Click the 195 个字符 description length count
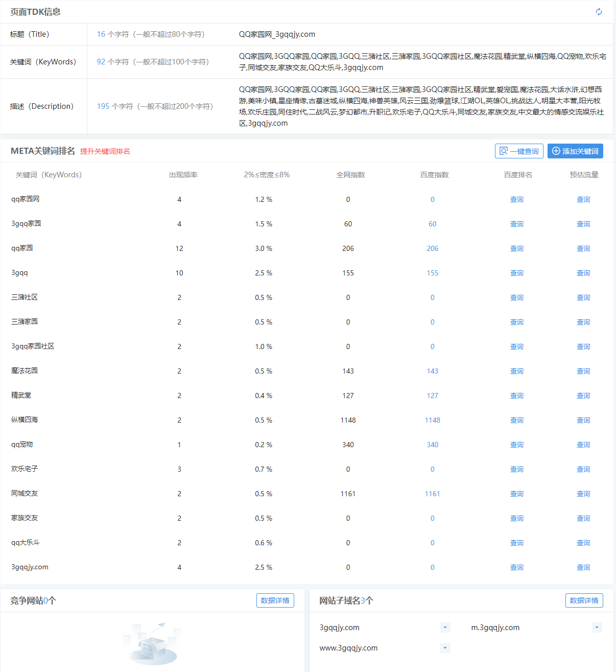Screen dimensions: 616x672 point(115,106)
